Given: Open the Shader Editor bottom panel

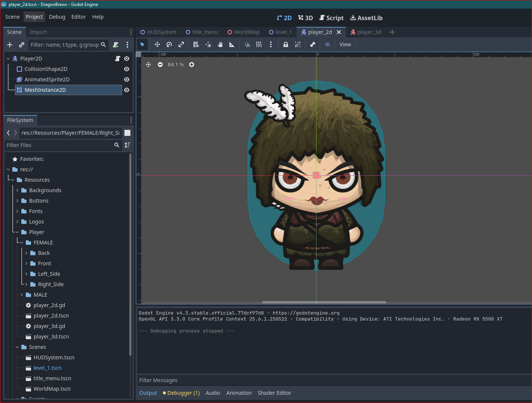Looking at the screenshot, I should point(274,393).
